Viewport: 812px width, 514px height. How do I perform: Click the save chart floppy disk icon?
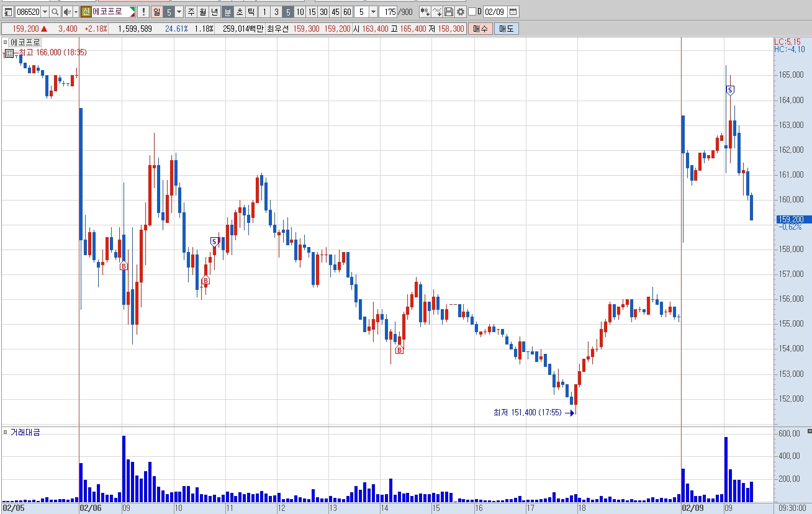(449, 12)
